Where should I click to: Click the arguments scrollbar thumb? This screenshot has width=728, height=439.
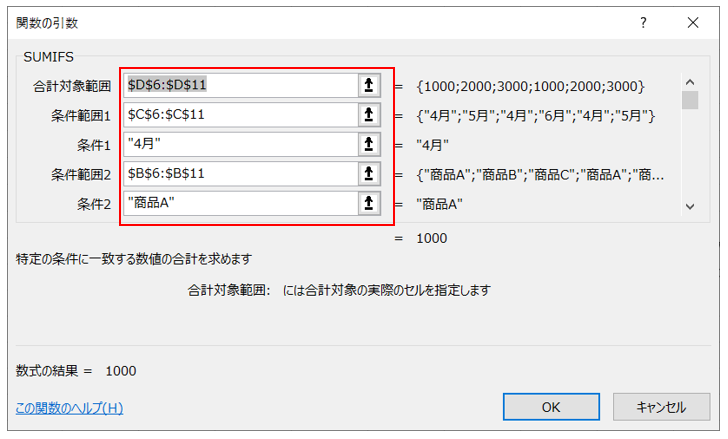tap(689, 100)
